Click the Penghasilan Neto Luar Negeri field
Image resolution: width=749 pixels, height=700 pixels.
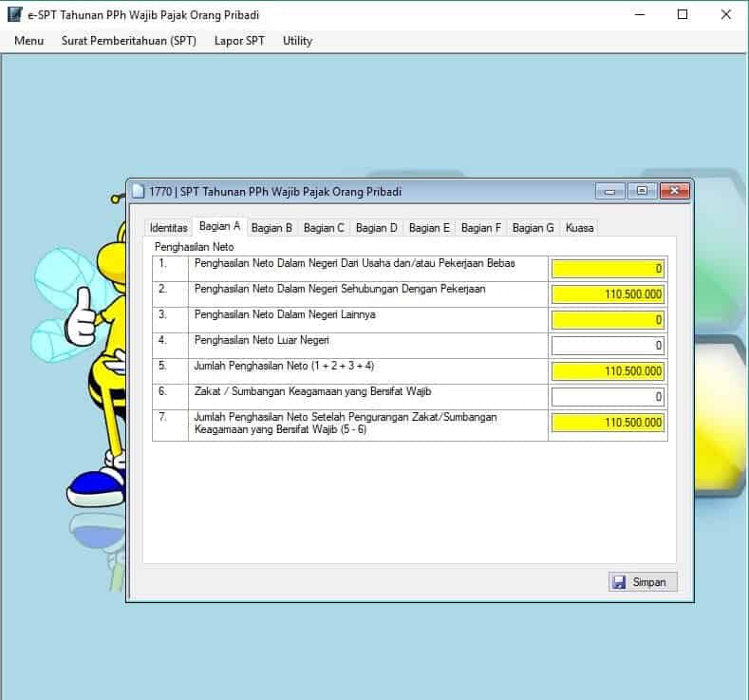coord(608,346)
